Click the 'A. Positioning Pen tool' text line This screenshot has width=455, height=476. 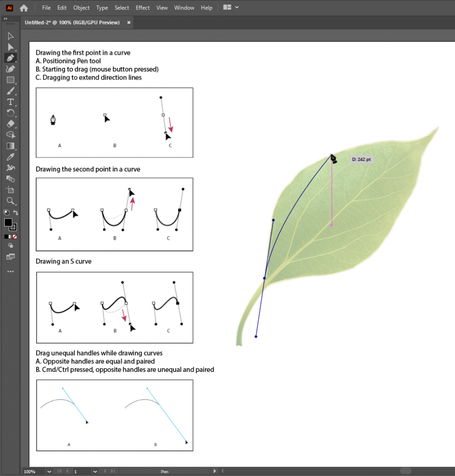pos(68,61)
